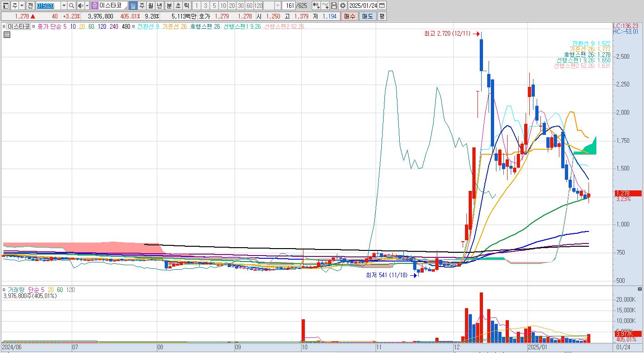Click the 이스타코 chart legend label
The image size is (644, 353).
point(19,26)
